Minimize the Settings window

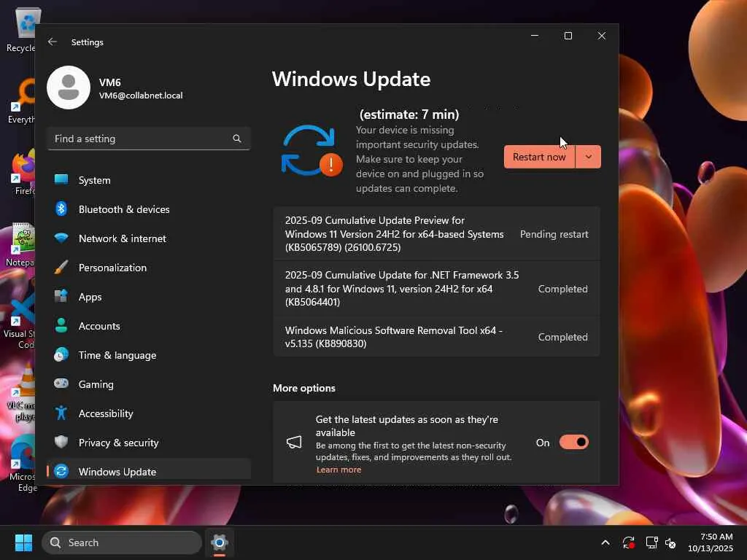tap(535, 36)
